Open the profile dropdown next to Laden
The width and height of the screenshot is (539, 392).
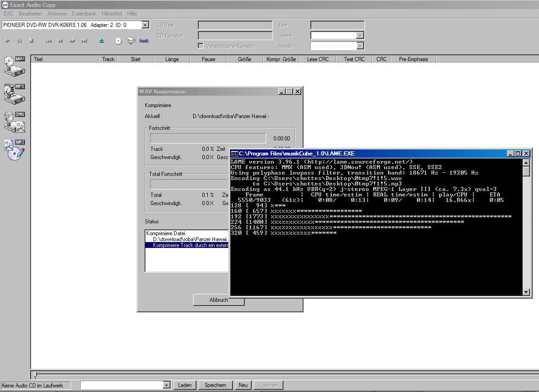166,385
